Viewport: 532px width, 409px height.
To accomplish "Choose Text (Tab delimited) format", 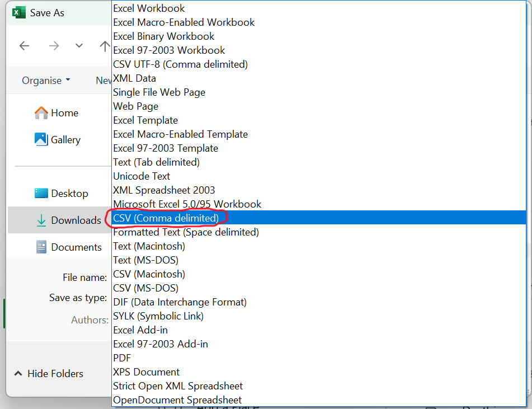I will 156,162.
